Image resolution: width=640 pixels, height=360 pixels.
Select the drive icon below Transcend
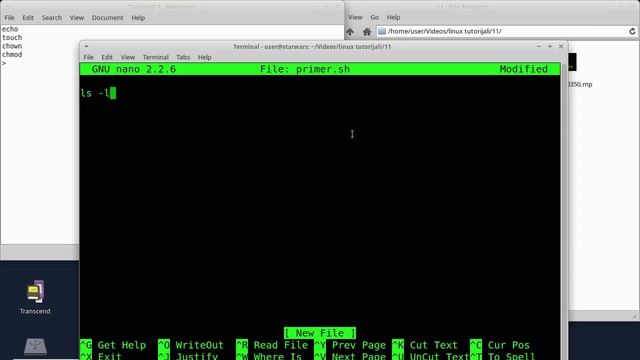point(35,347)
